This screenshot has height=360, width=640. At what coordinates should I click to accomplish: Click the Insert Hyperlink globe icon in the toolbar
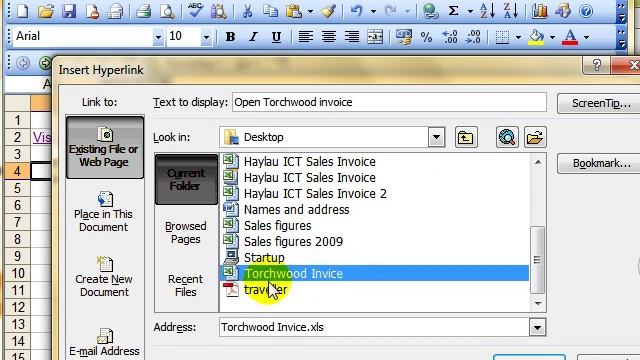coord(430,11)
